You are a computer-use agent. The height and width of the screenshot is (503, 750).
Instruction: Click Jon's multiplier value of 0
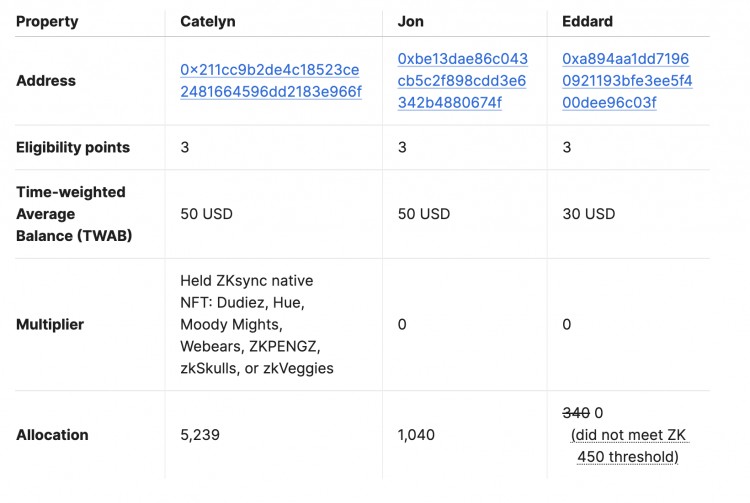coord(402,324)
